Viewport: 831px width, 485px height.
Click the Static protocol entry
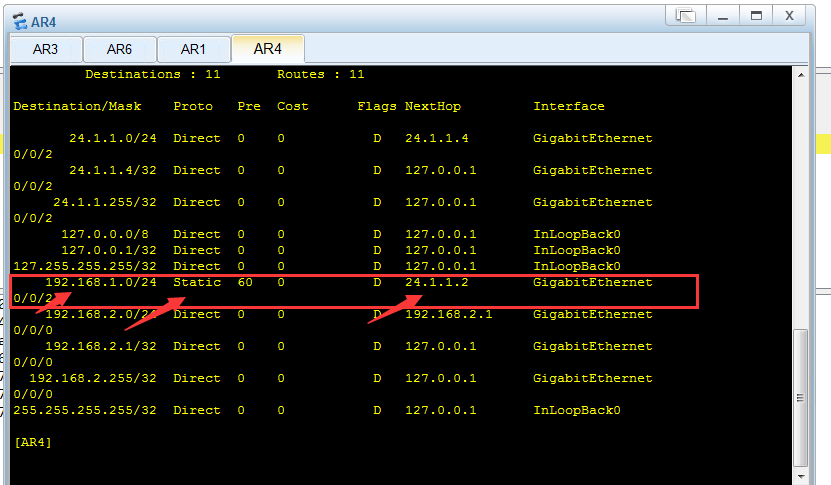(x=197, y=282)
